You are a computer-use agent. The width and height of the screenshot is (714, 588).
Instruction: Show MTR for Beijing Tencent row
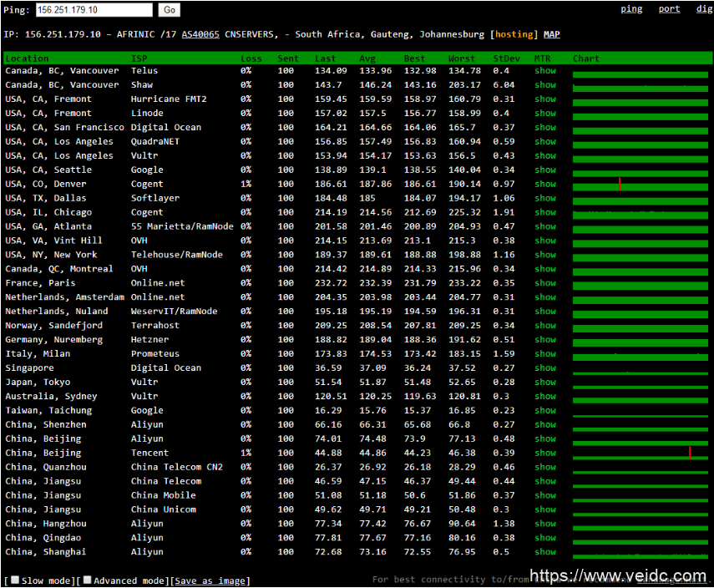click(545, 453)
